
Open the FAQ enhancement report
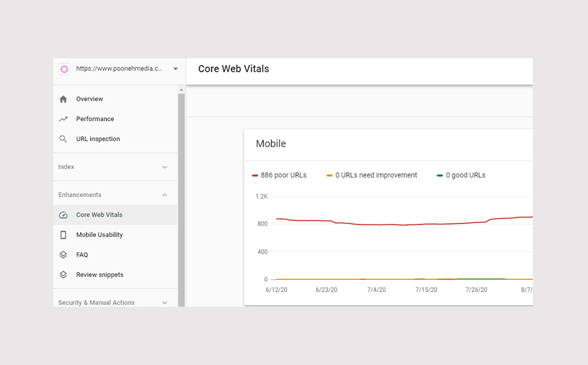pos(81,255)
